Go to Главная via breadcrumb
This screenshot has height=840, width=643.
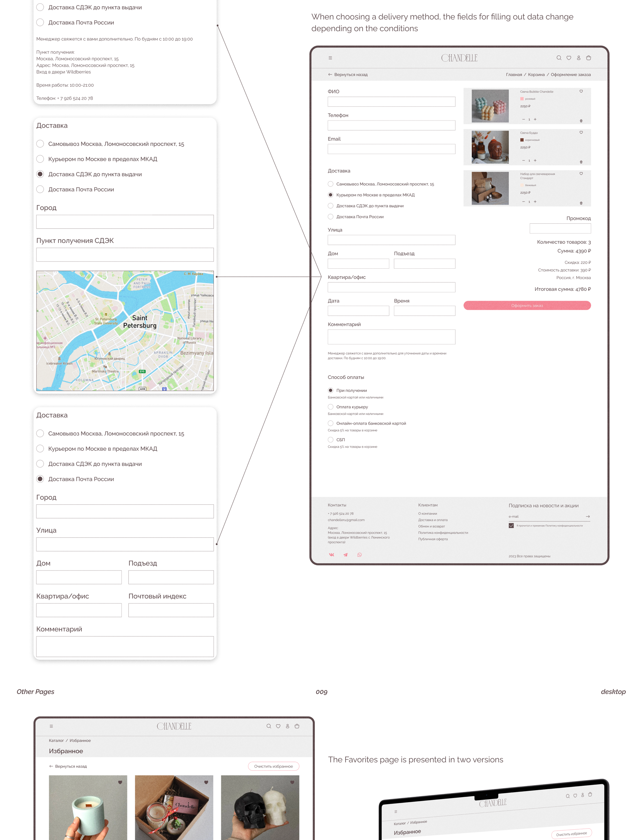(514, 75)
